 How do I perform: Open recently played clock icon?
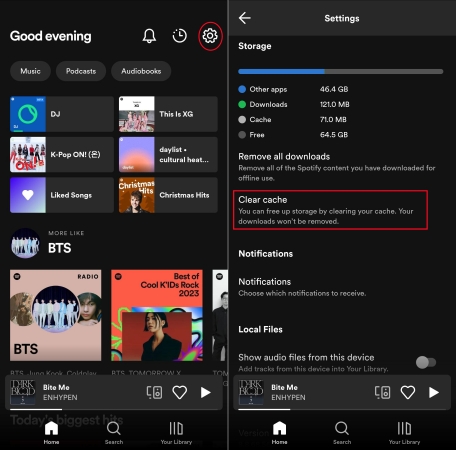[x=180, y=36]
